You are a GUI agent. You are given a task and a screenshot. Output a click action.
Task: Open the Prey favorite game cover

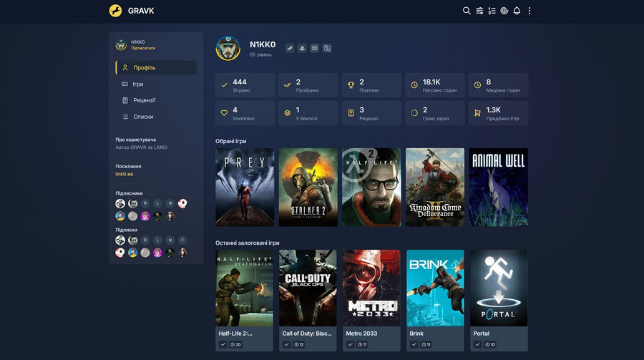245,187
